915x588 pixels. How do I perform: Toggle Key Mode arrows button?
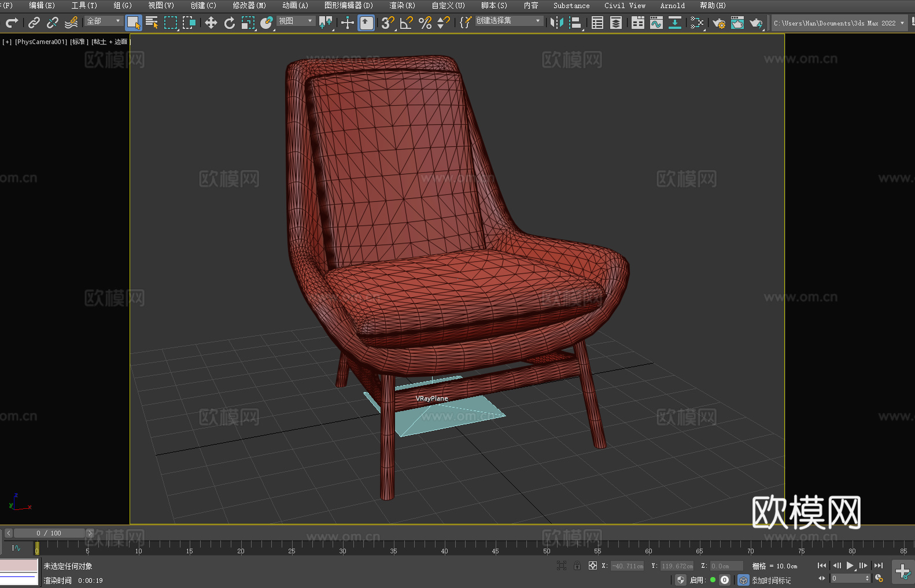tap(822, 578)
